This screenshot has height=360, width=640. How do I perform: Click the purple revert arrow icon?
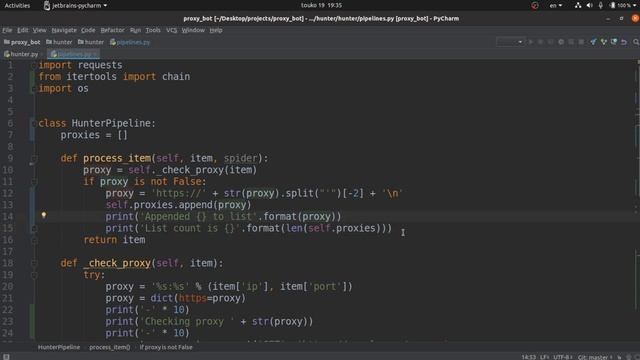(x=624, y=42)
